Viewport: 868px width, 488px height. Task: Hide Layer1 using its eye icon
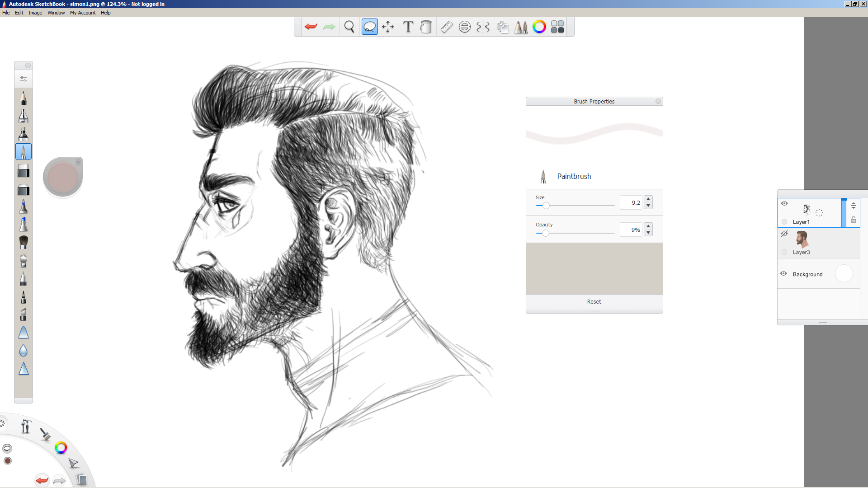(x=784, y=203)
